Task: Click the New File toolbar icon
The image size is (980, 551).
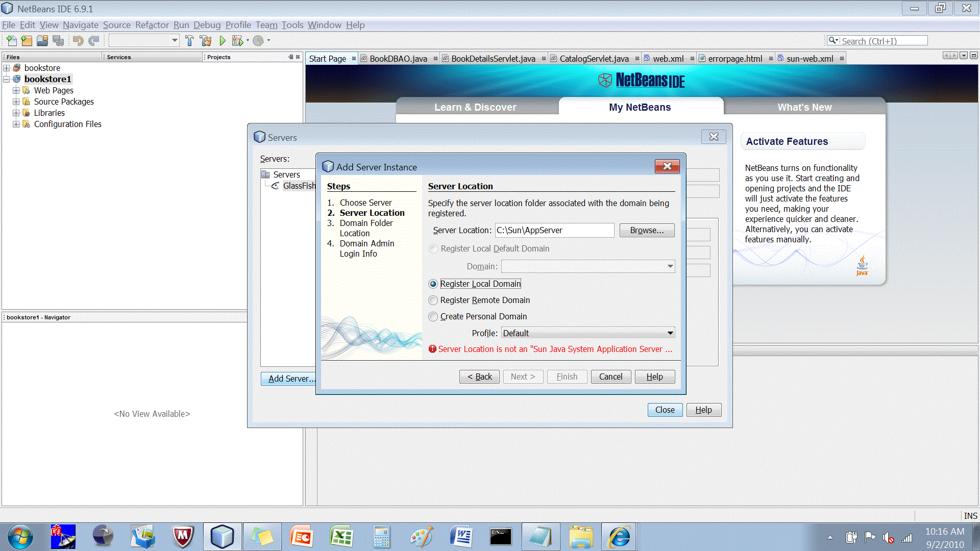Action: pyautogui.click(x=11, y=41)
